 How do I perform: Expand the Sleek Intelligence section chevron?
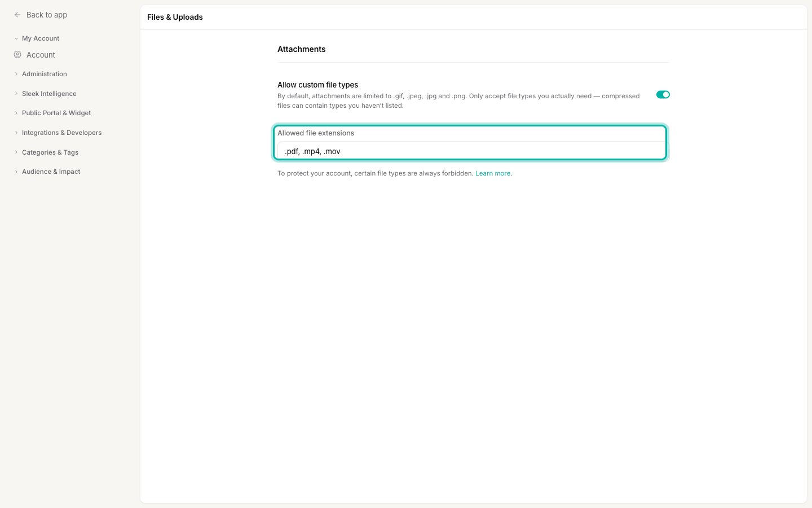[x=16, y=94]
